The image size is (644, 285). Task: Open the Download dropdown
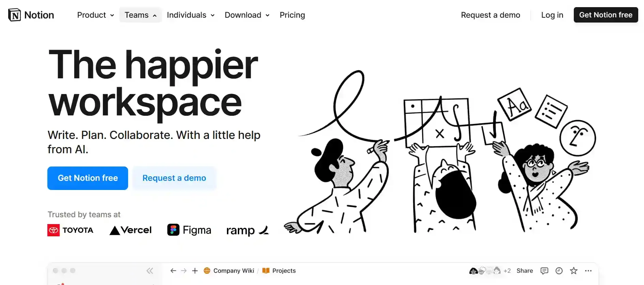point(247,15)
